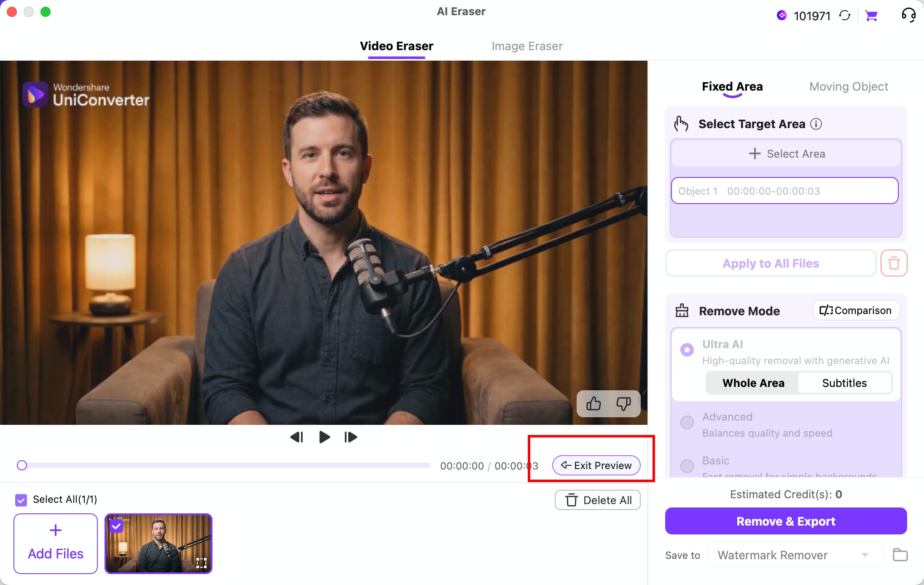The width and height of the screenshot is (924, 585).
Task: Step forward to the next frame
Action: (x=351, y=437)
